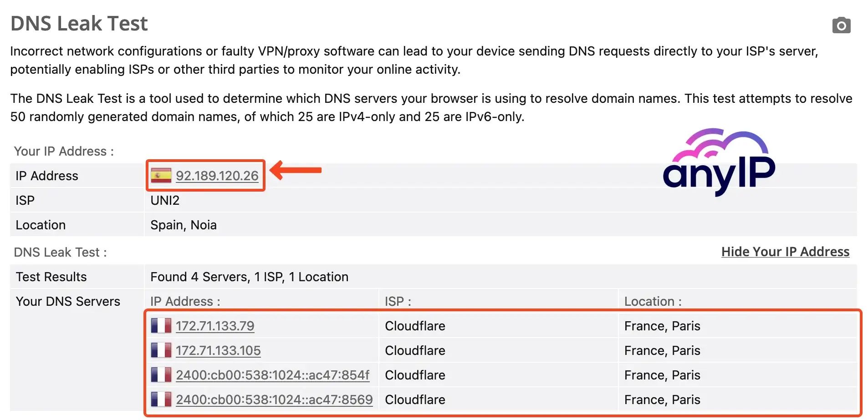Open details for DNS server 172.71.133.79
868x420 pixels.
coord(215,326)
